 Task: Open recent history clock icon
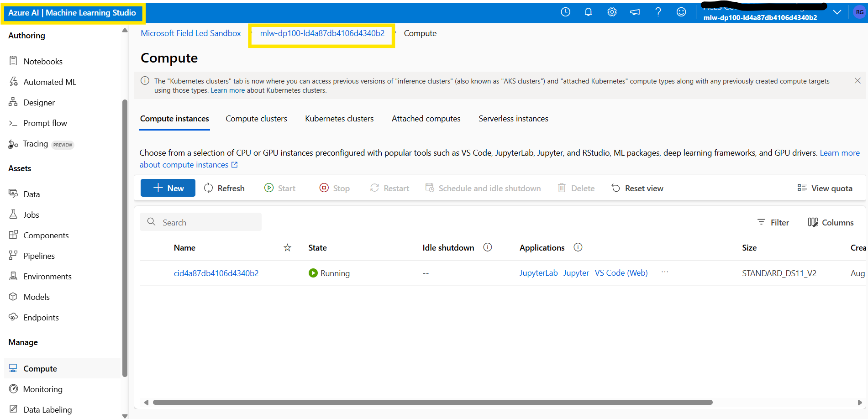click(x=565, y=12)
